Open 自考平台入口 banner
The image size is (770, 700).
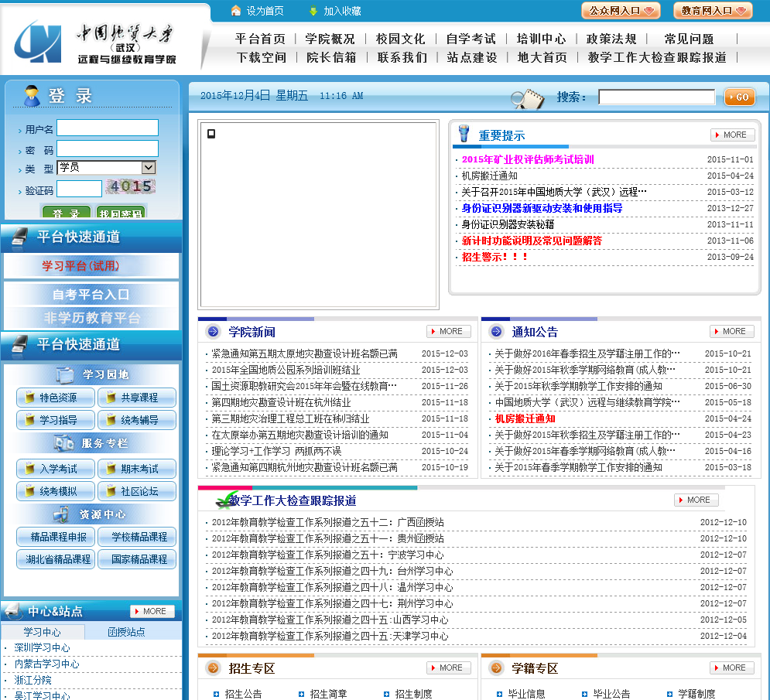coord(91,295)
